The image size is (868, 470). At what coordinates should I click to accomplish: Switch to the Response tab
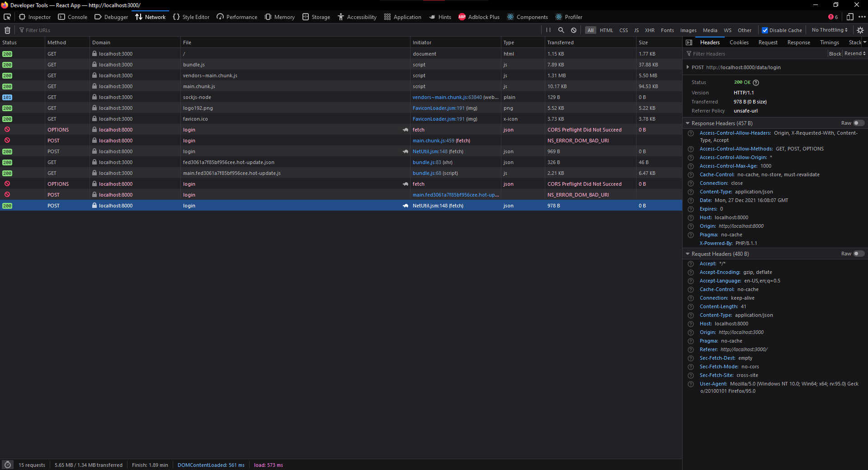(798, 42)
